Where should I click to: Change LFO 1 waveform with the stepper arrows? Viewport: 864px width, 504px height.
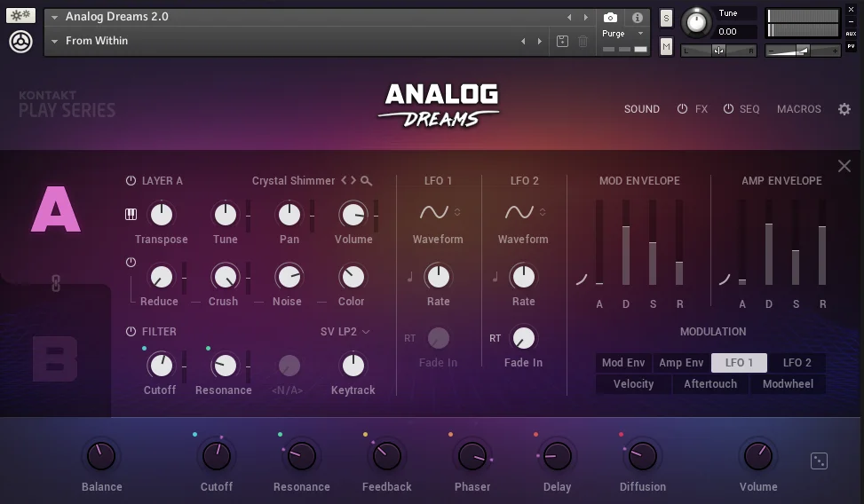(457, 212)
